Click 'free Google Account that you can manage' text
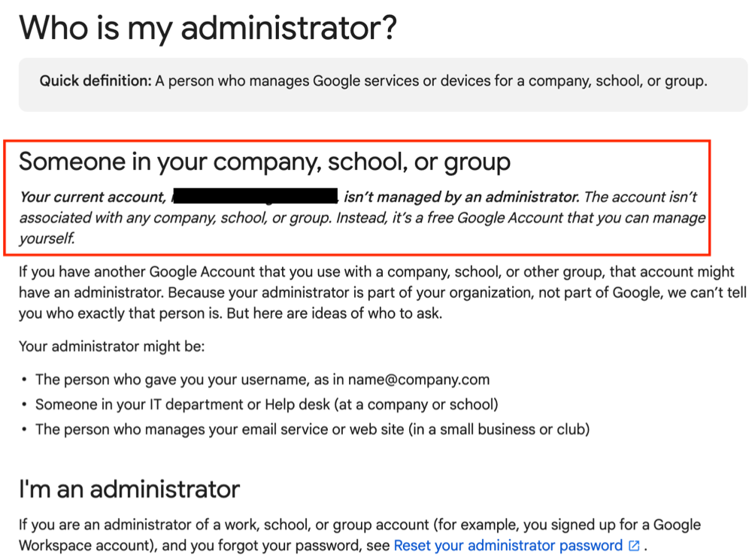The image size is (752, 560). (x=566, y=218)
